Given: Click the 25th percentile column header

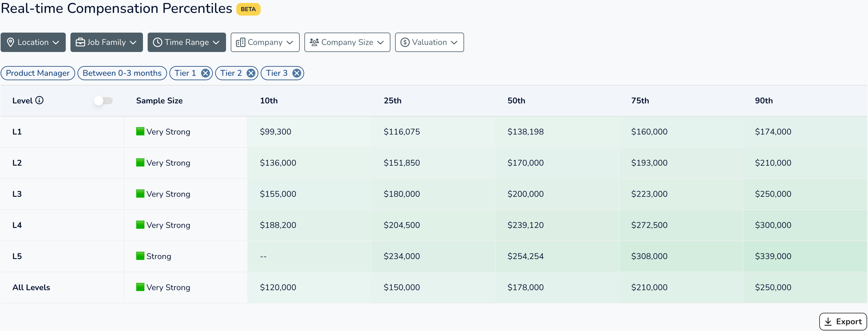Looking at the screenshot, I should point(392,100).
